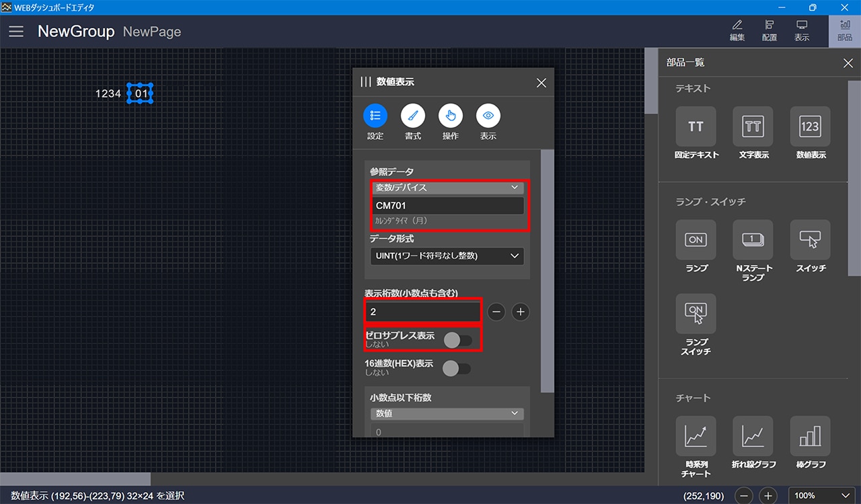The height and width of the screenshot is (504, 861).
Task: Select the ランプ part icon
Action: coord(696,240)
